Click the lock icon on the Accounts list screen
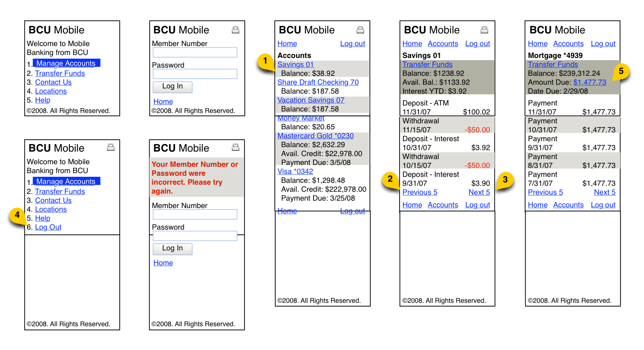This screenshot has height=350, width=644. pos(360,30)
